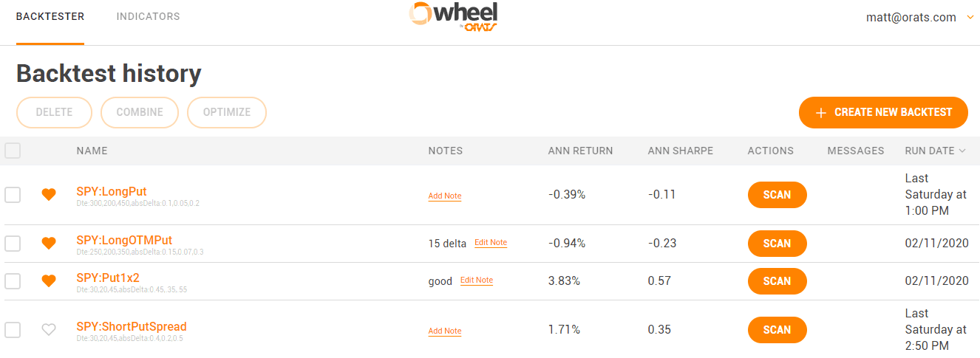Click Scan for the SPY:LongOTMPut backtest
980x358 pixels.
[777, 244]
